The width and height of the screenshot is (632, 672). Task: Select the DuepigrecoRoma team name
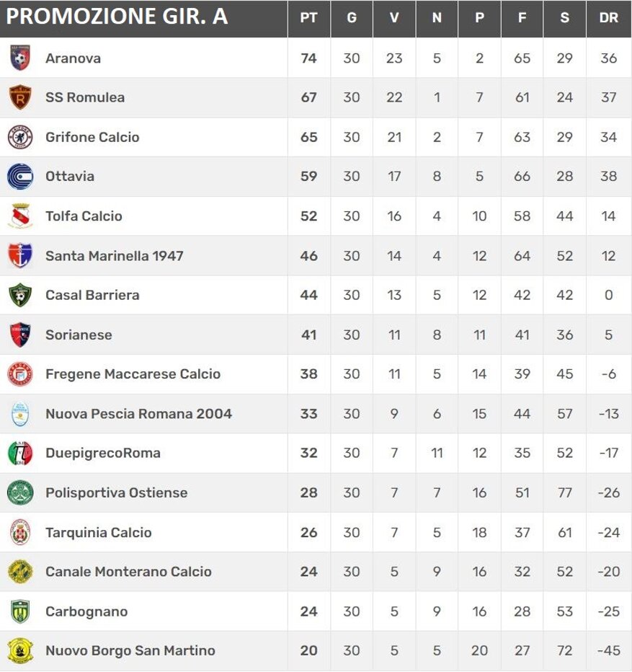click(103, 453)
